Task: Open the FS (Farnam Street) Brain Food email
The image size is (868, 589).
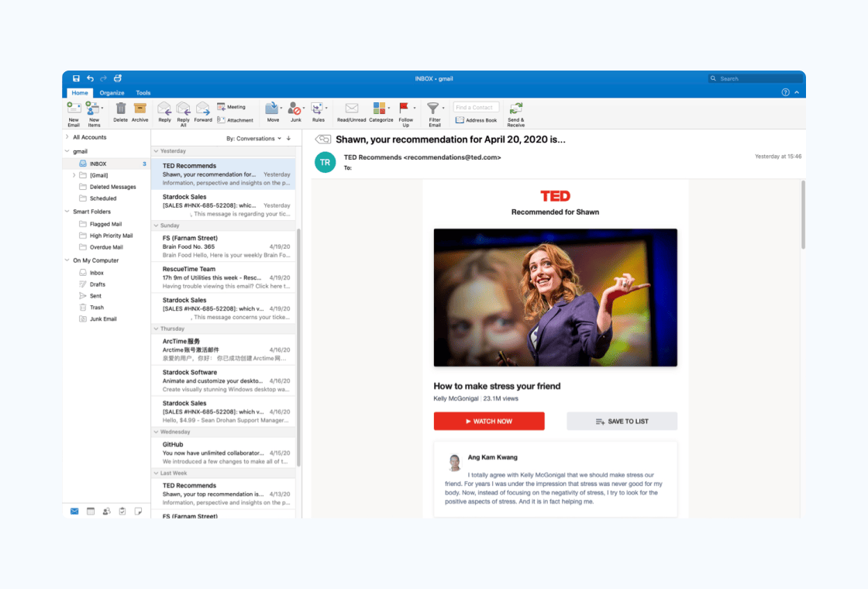Action: tap(224, 246)
